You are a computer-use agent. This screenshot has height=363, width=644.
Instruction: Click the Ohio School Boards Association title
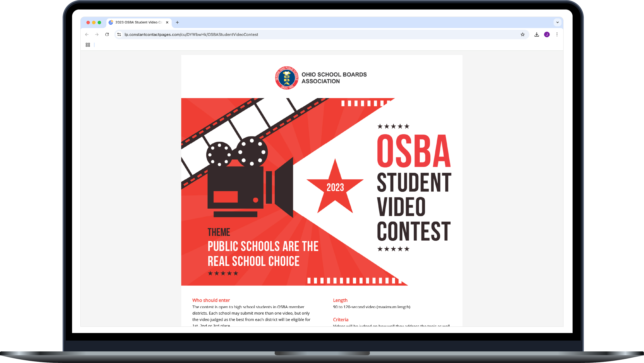pyautogui.click(x=334, y=78)
